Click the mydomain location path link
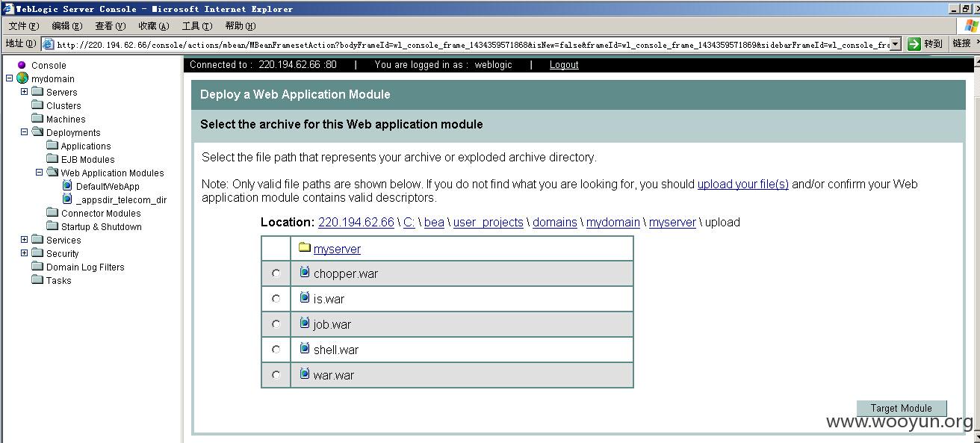 pos(613,222)
